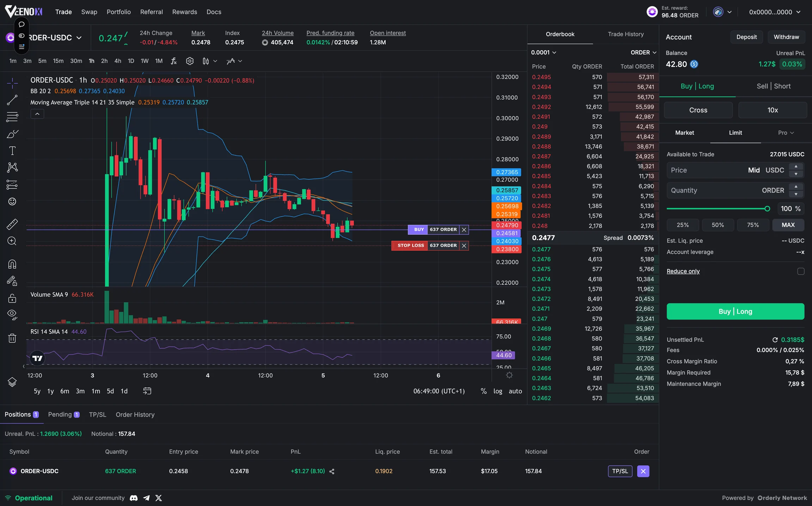Cancel the BUY 637 ORDER line

[x=464, y=230]
